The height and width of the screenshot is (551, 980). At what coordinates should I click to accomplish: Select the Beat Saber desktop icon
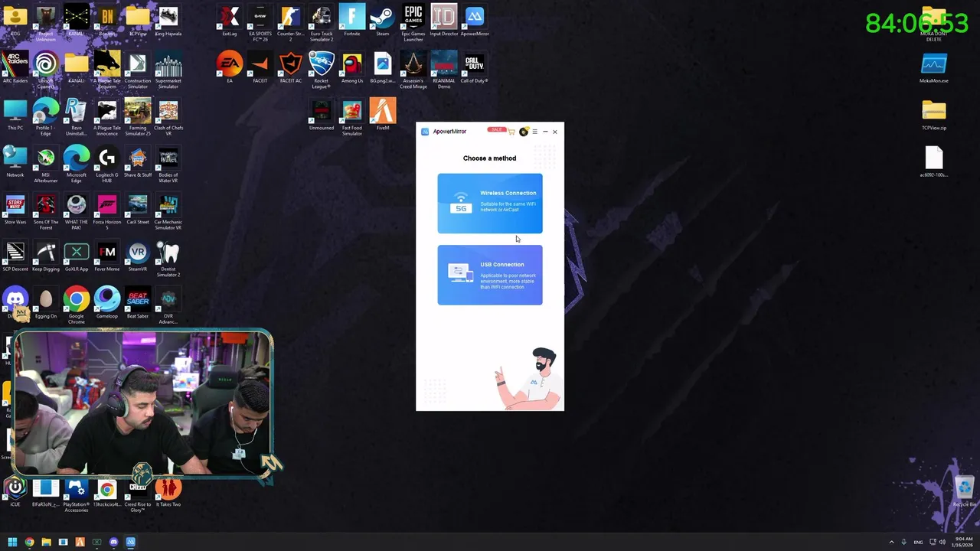[138, 302]
